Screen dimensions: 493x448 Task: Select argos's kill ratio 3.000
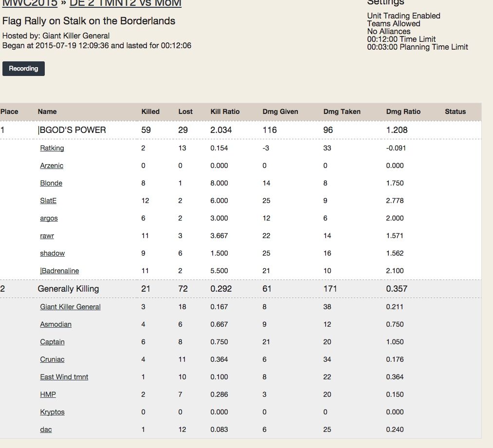[219, 218]
